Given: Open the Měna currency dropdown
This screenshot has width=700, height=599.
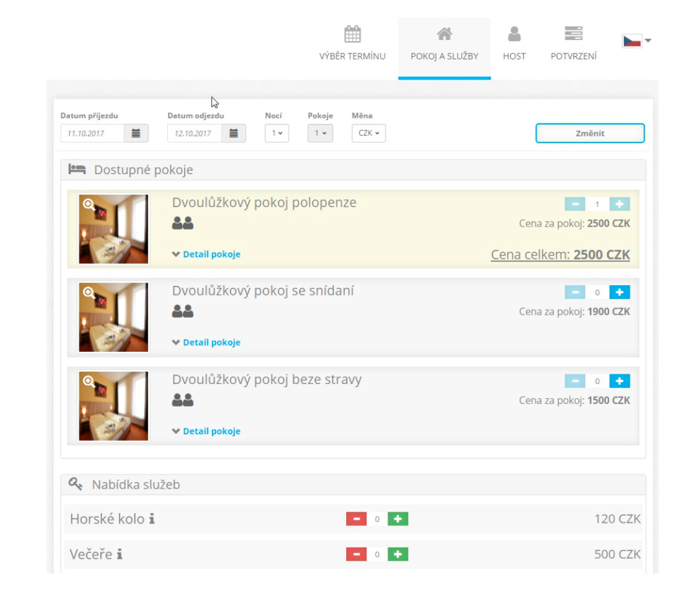Looking at the screenshot, I should click(368, 134).
